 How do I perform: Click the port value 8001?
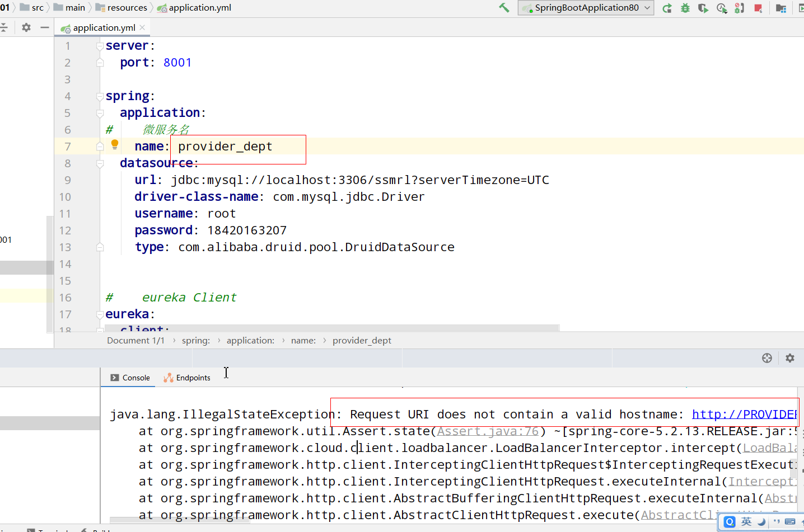click(177, 63)
